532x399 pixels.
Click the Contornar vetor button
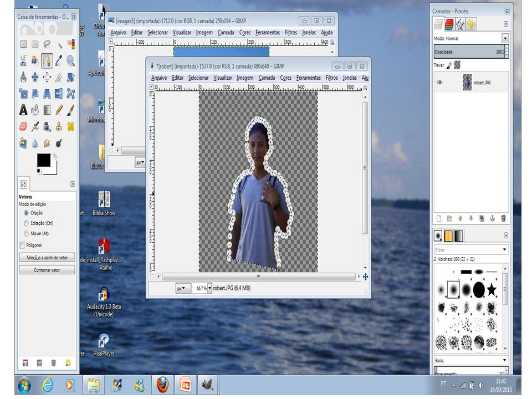pos(47,270)
